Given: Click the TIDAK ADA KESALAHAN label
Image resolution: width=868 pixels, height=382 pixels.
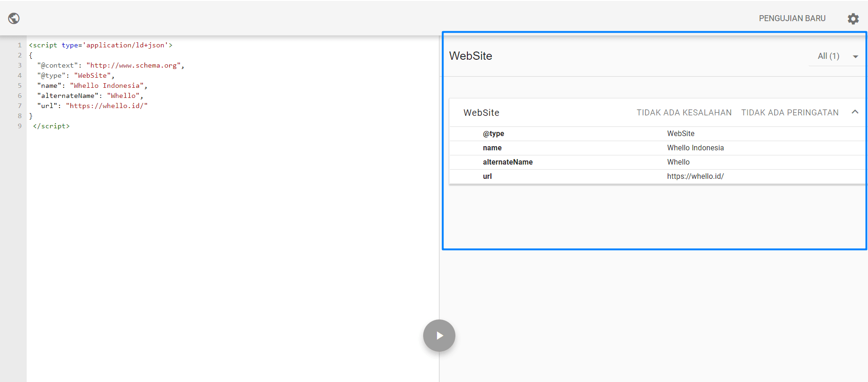Looking at the screenshot, I should click(684, 113).
